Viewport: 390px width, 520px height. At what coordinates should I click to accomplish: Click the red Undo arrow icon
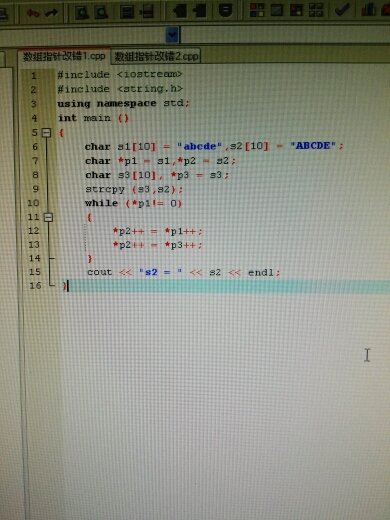pos(32,13)
